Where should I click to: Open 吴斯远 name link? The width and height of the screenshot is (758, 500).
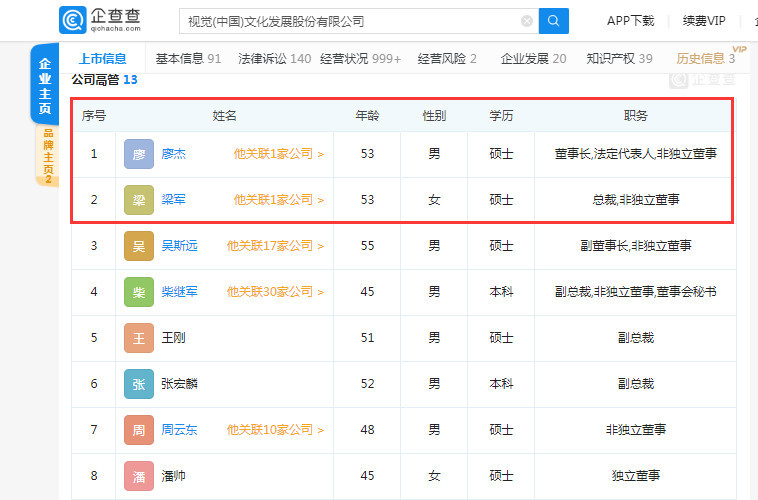[x=179, y=246]
